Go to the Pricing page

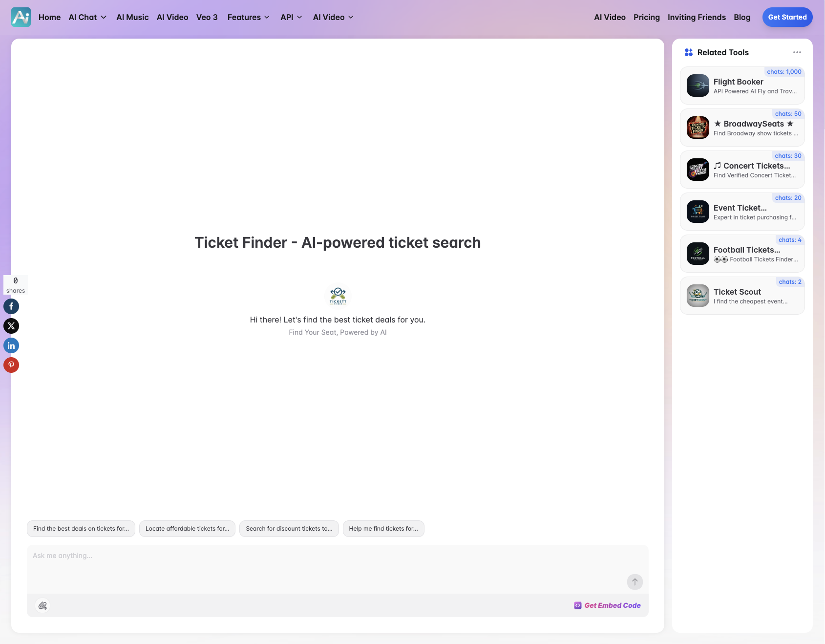click(x=646, y=17)
